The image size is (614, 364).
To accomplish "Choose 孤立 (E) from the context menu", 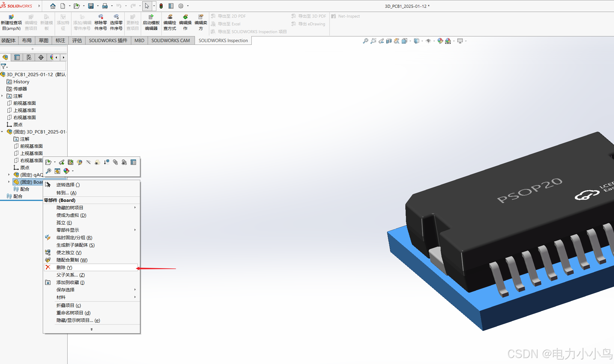I will [91, 223].
